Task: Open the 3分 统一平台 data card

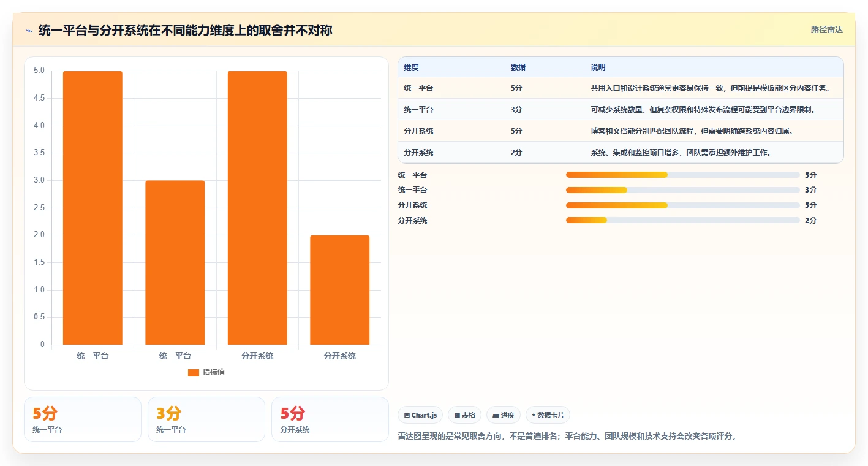Action: [x=206, y=419]
